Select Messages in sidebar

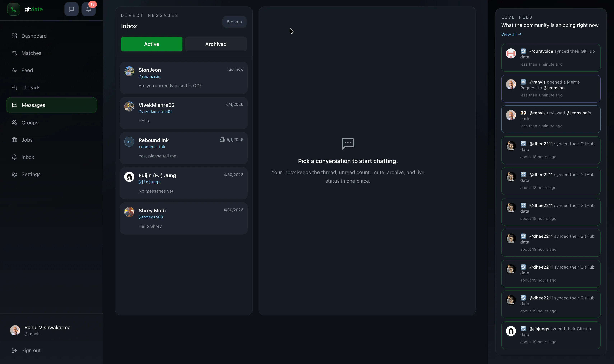point(52,105)
